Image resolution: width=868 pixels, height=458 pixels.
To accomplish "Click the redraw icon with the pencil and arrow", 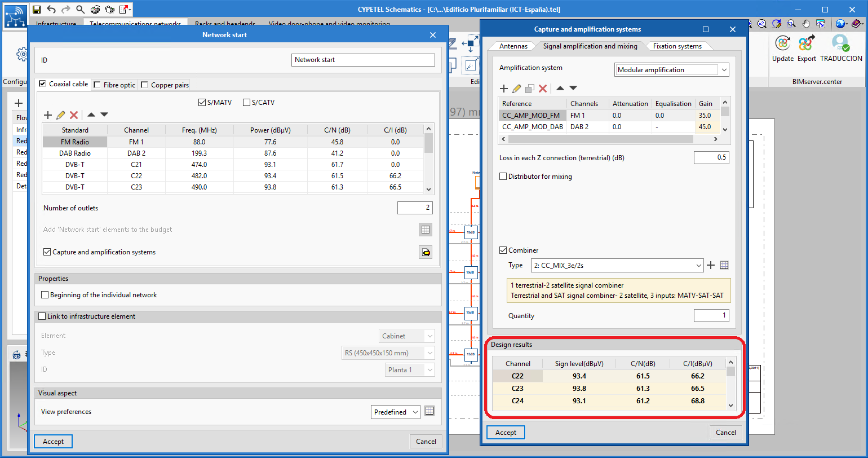I will [x=777, y=24].
